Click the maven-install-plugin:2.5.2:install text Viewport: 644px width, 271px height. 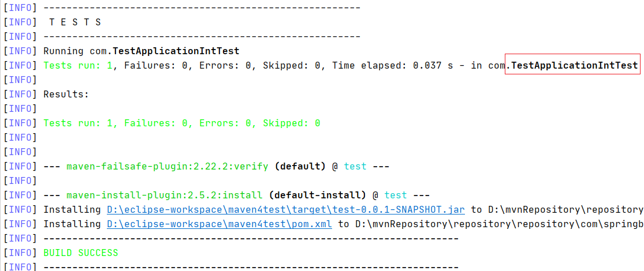coord(164,195)
